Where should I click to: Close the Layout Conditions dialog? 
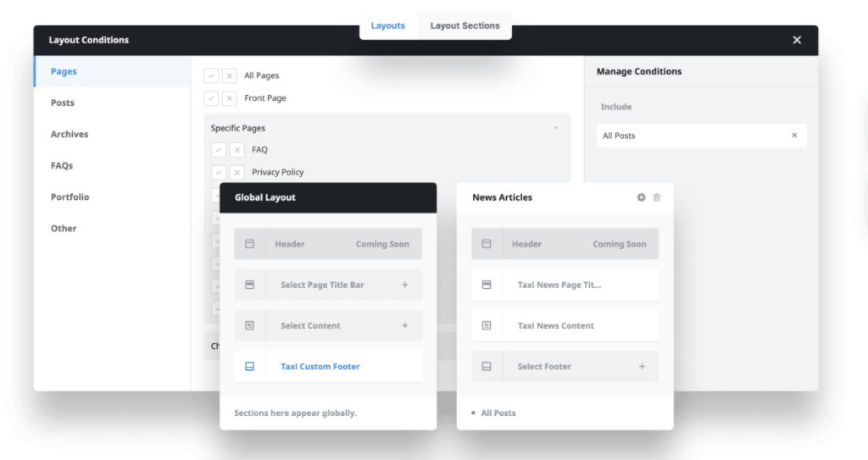797,40
